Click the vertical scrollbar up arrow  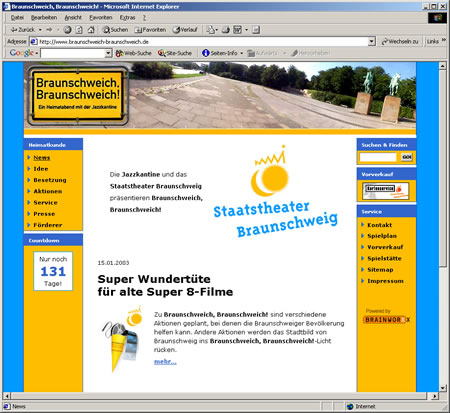(442, 66)
